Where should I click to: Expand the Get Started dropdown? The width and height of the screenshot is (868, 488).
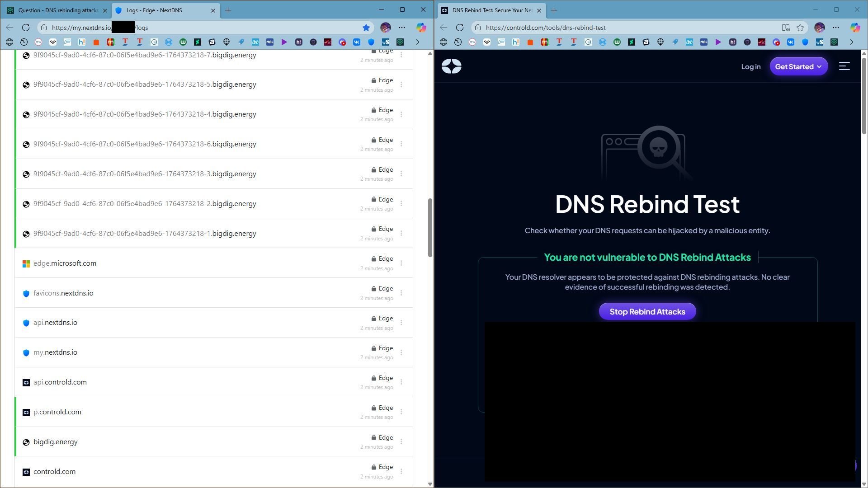tap(798, 66)
